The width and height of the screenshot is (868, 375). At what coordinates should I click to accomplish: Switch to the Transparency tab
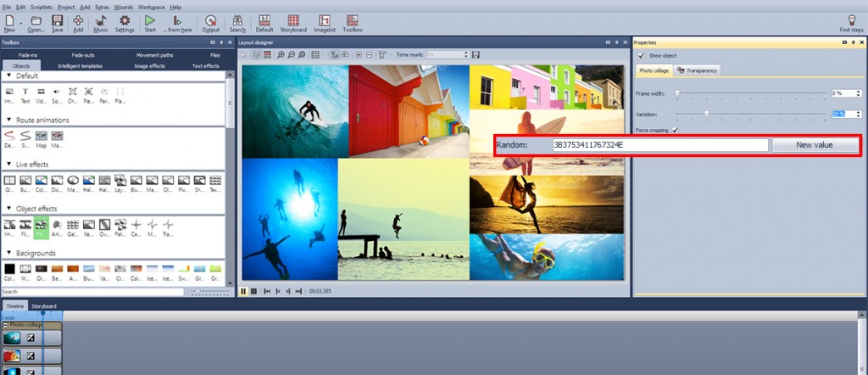[x=698, y=70]
